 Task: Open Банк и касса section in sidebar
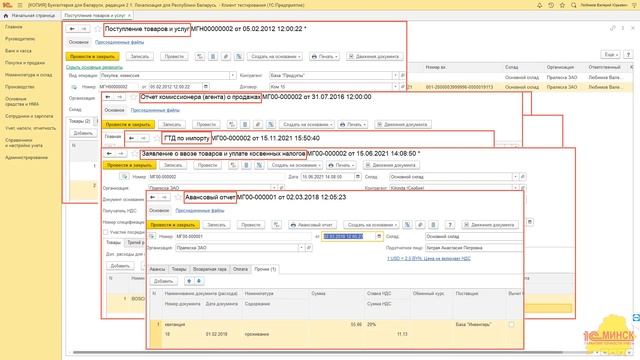click(18, 51)
